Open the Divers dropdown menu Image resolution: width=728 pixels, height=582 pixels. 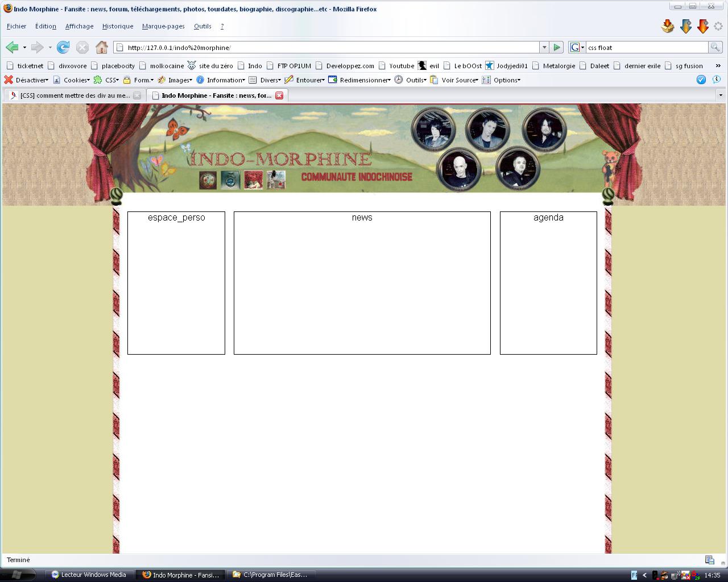265,80
